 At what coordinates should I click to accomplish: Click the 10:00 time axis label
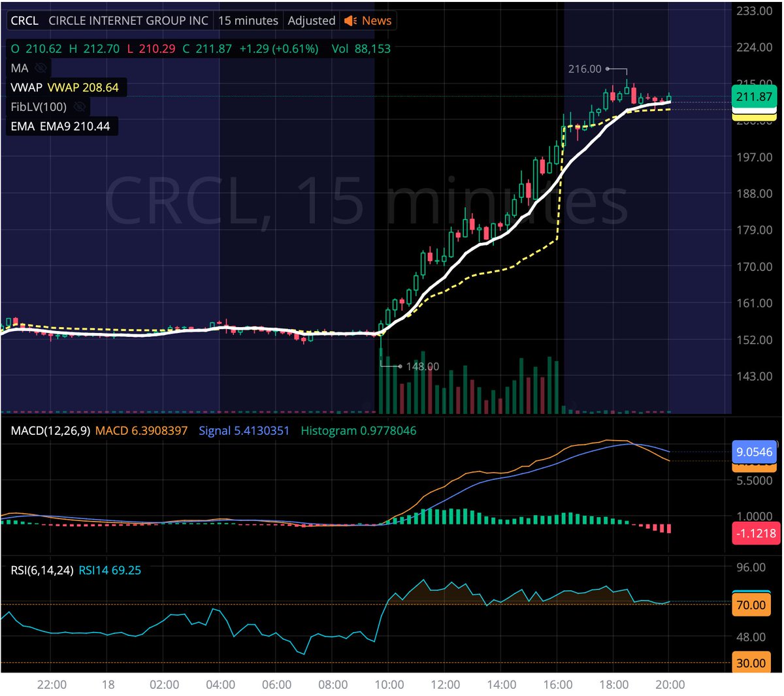point(389,685)
